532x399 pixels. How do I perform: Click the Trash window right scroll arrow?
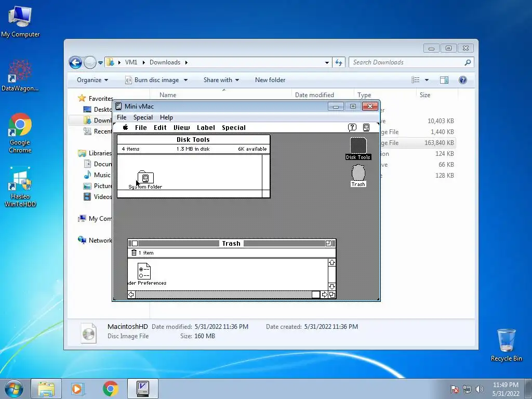324,295
